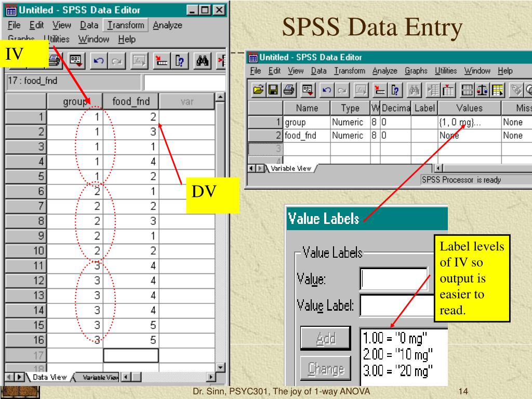Click Open File icon in right Data Editor toolbar
532x399 pixels.
pos(258,90)
